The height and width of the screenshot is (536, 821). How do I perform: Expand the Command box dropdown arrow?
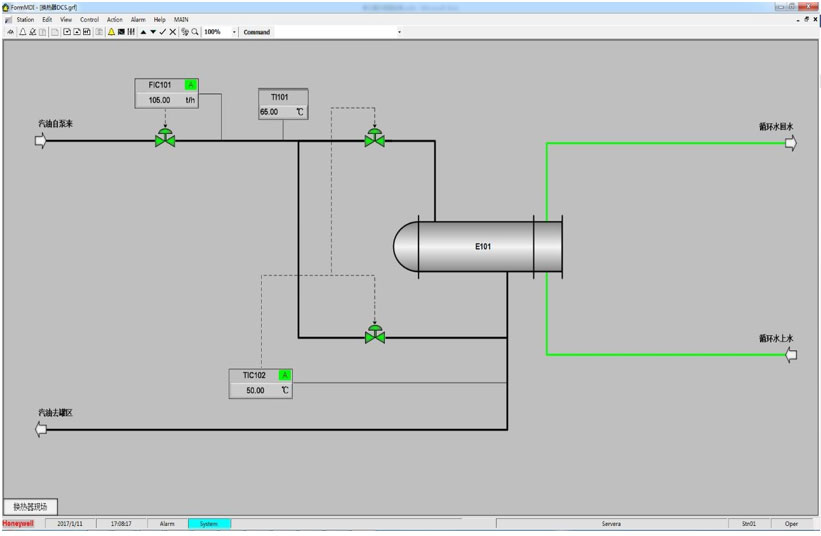tap(400, 32)
